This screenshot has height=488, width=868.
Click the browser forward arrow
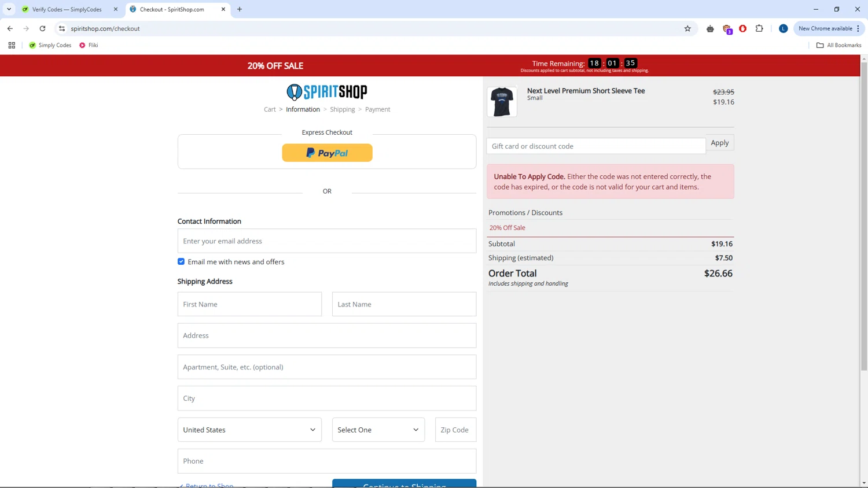coord(26,28)
